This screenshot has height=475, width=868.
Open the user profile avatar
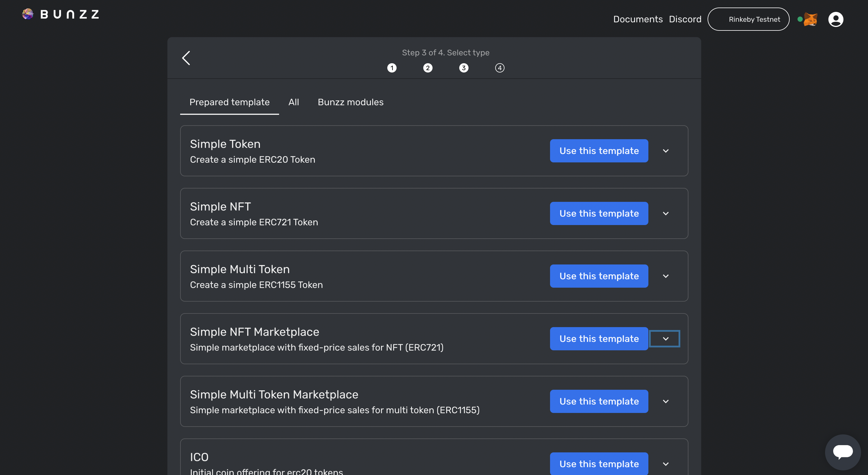pyautogui.click(x=836, y=19)
